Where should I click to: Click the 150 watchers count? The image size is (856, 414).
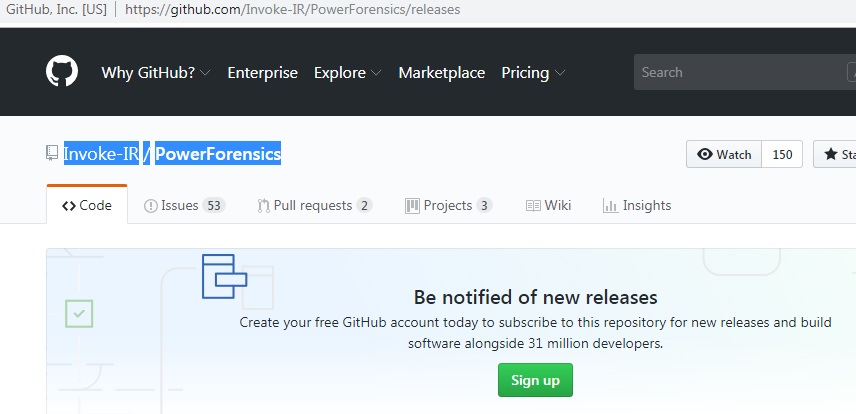[782, 154]
